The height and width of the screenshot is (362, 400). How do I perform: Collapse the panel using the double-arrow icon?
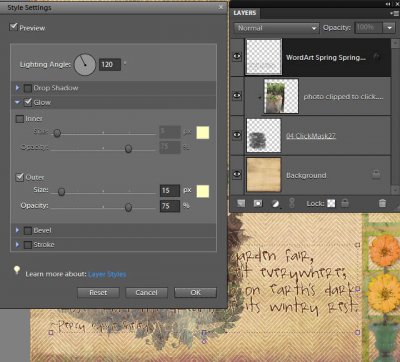tap(388, 4)
